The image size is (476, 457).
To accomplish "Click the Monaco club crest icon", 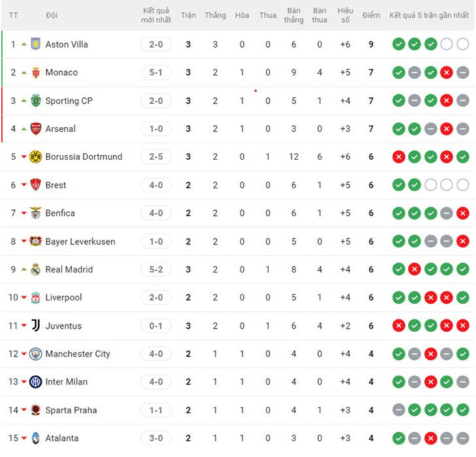I will click(36, 72).
